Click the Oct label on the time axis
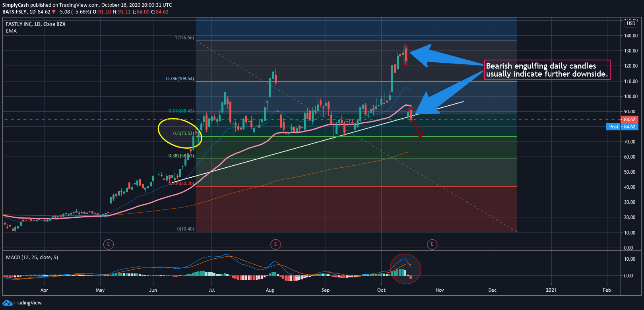Image resolution: width=644 pixels, height=310 pixels. pos(382,290)
